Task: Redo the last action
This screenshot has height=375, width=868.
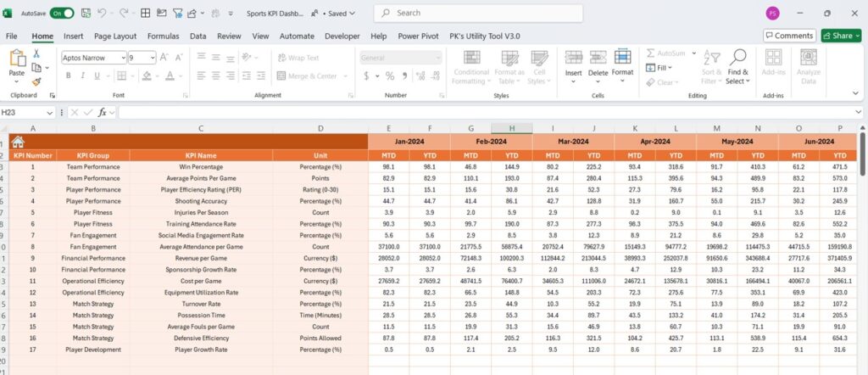Action: 124,14
